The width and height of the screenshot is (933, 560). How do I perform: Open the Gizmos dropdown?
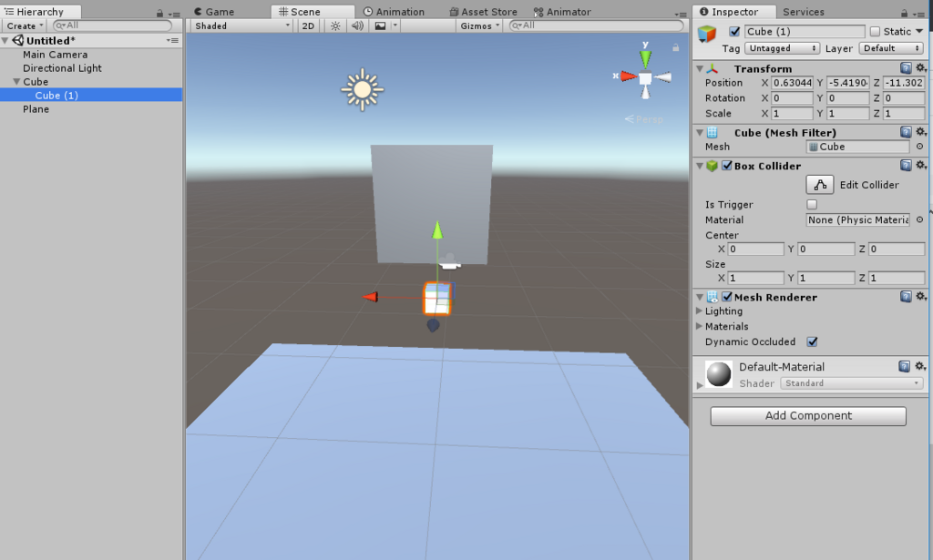point(479,25)
